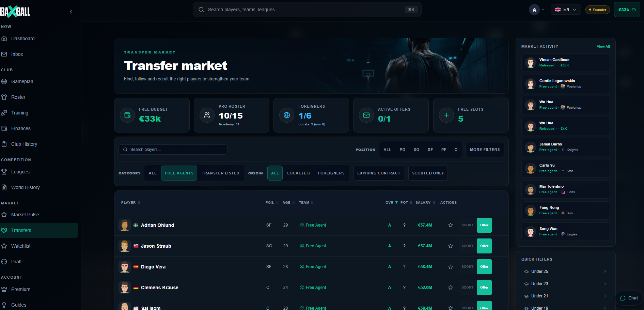Screen dimensions: 644x310
Task: Click the Leagues trophy icon
Action: tap(4, 172)
